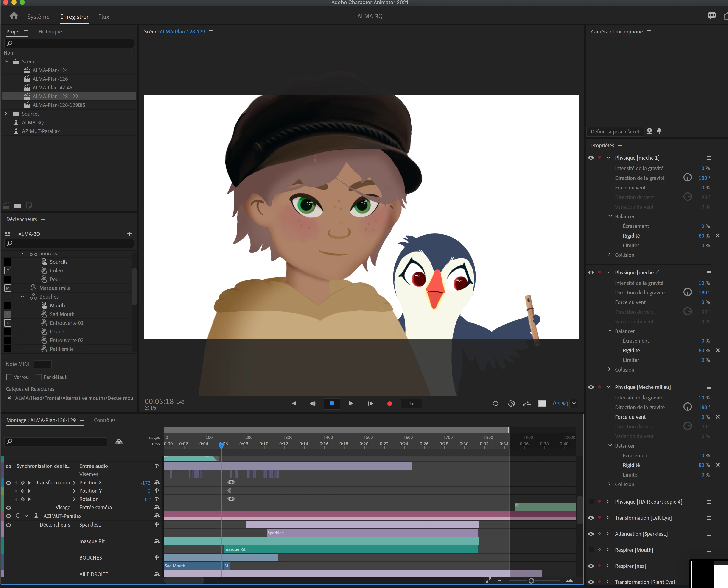Enable the Verrou checkbox

click(x=9, y=377)
